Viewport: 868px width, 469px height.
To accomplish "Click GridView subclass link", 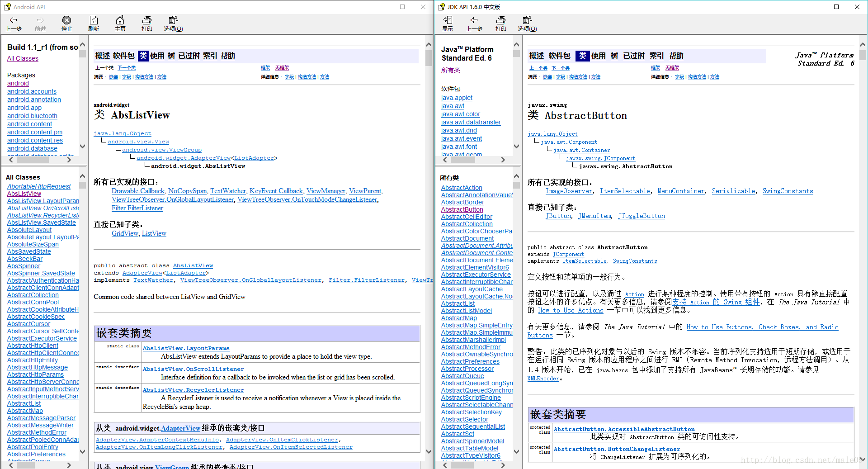I will (125, 233).
